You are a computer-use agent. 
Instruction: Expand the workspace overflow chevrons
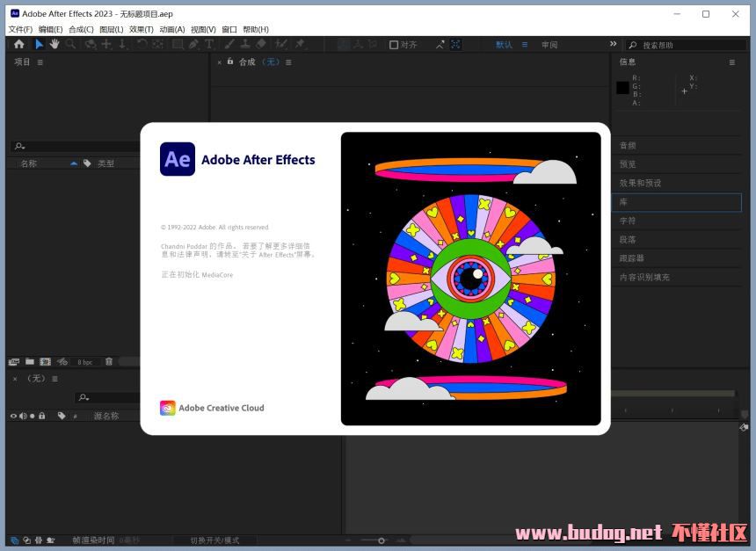[613, 44]
